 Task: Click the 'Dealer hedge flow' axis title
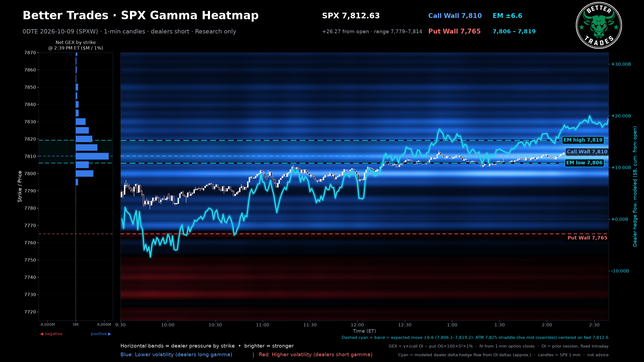point(635,186)
